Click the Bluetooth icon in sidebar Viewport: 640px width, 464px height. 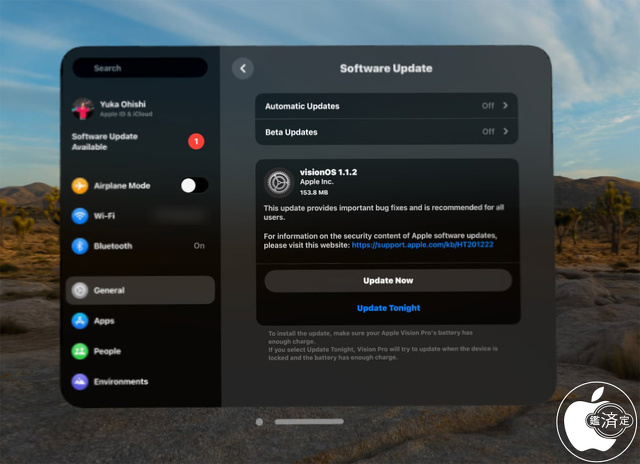[x=80, y=246]
